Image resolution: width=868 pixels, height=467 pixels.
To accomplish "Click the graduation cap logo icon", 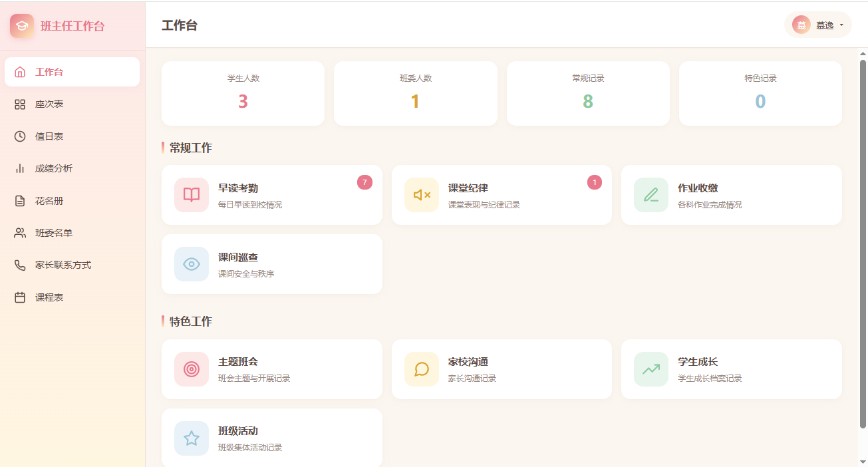I will (22, 26).
